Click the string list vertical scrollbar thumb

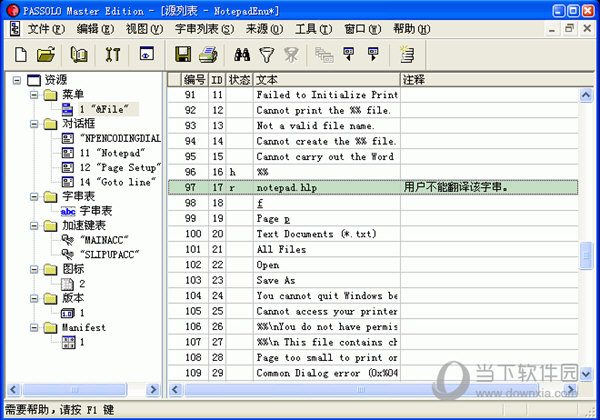586,256
